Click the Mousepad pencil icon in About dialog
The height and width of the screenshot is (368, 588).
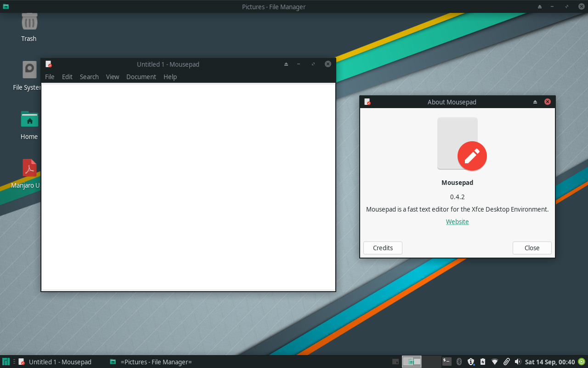[x=473, y=156]
